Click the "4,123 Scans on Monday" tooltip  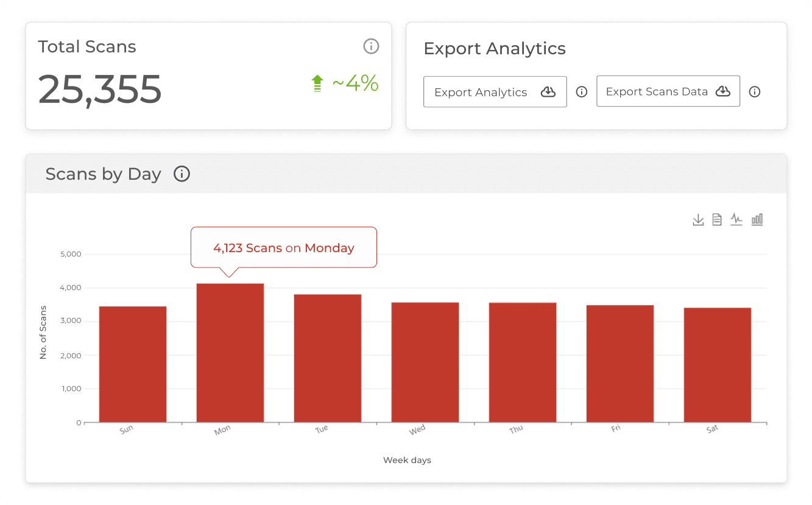tap(284, 248)
